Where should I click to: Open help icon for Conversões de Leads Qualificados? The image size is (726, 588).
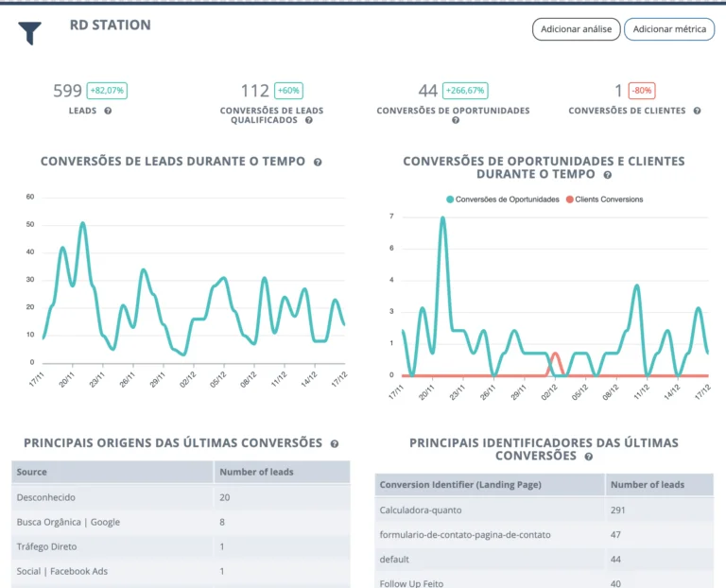(x=309, y=120)
